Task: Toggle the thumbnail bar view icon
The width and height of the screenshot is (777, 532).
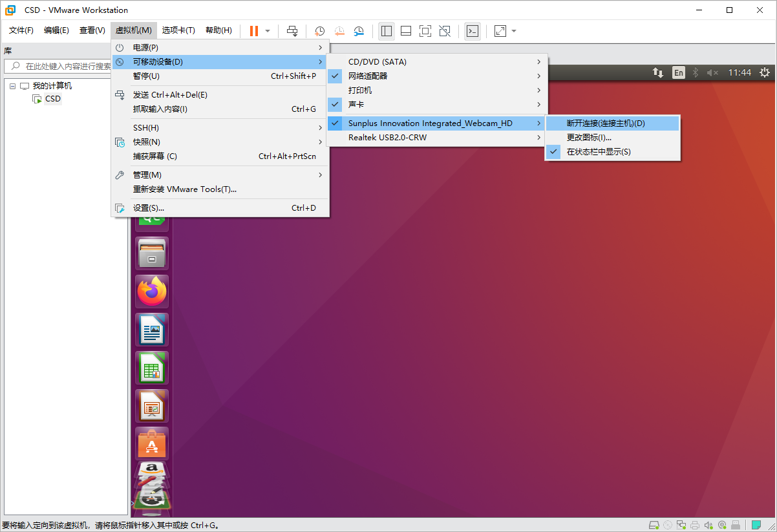Action: [x=406, y=30]
